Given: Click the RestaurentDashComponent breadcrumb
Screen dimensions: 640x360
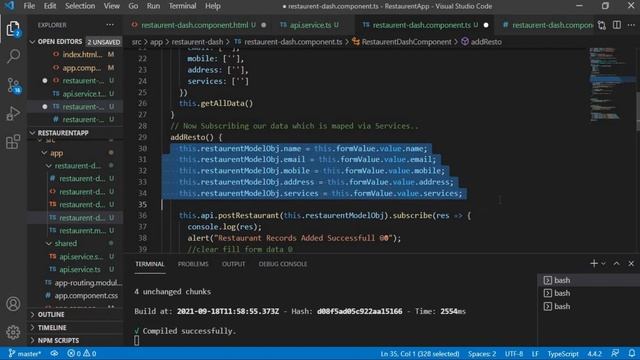Looking at the screenshot, I should 402,42.
